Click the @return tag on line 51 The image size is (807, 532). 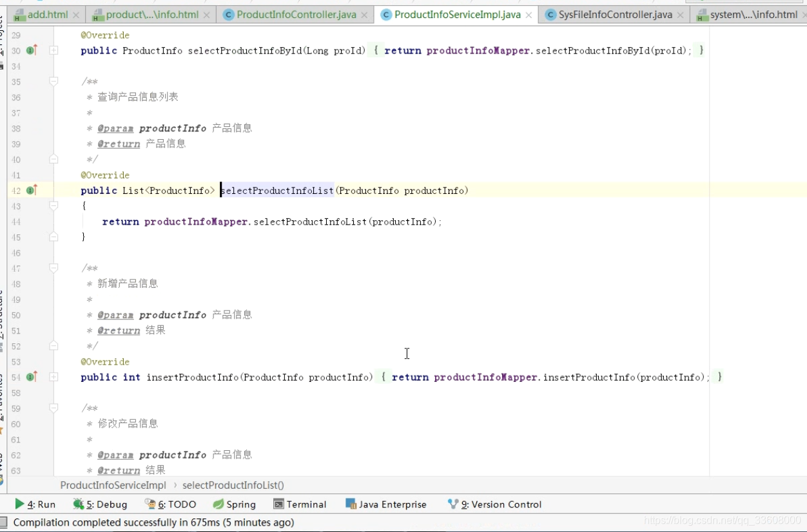pyautogui.click(x=119, y=330)
